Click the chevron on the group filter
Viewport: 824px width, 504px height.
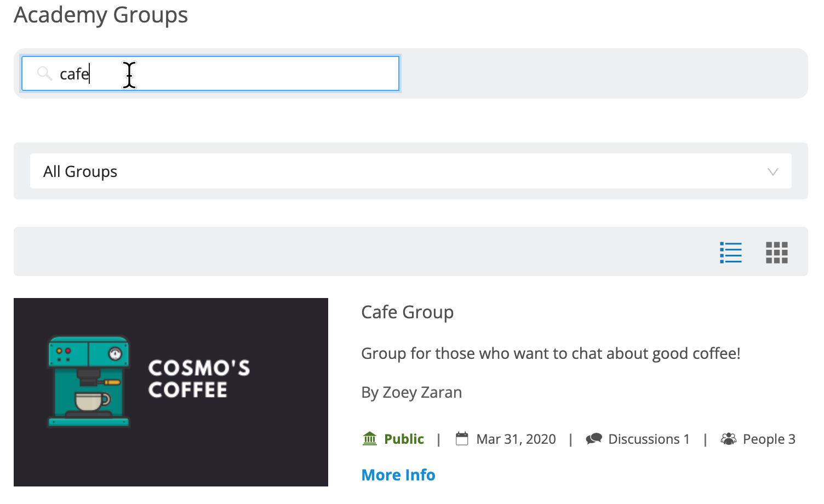pyautogui.click(x=773, y=171)
